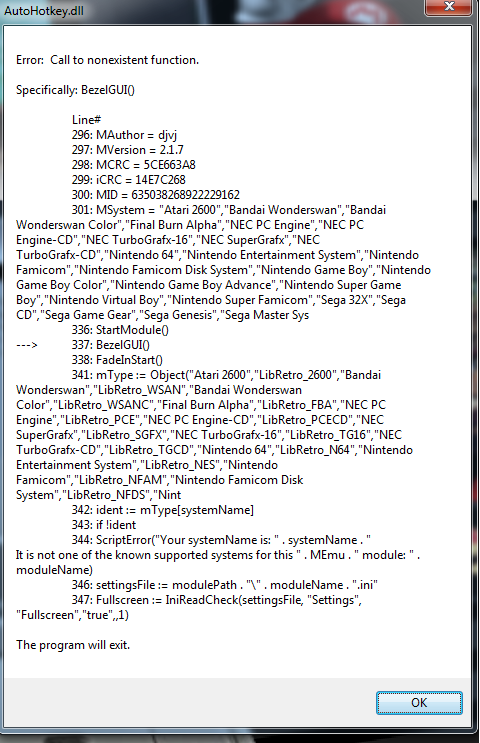The image size is (480, 743).
Task: Click line 300 MID number
Action: point(156,195)
